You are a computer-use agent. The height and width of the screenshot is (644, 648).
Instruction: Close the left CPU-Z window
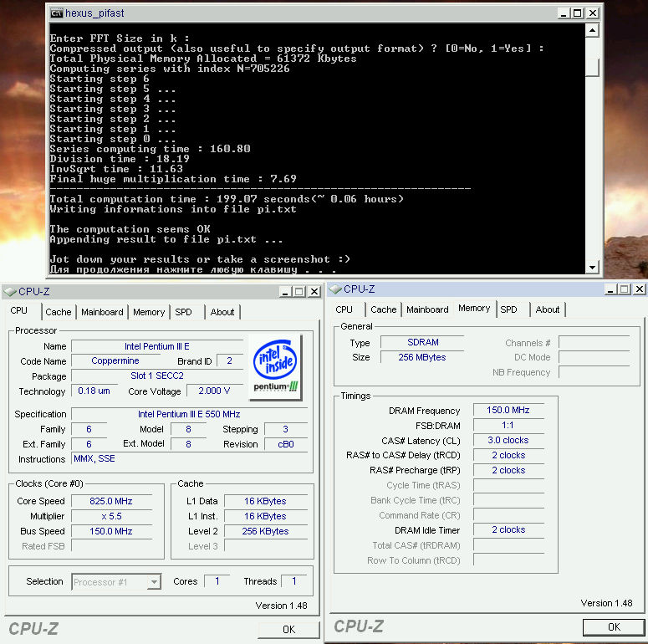[x=314, y=292]
